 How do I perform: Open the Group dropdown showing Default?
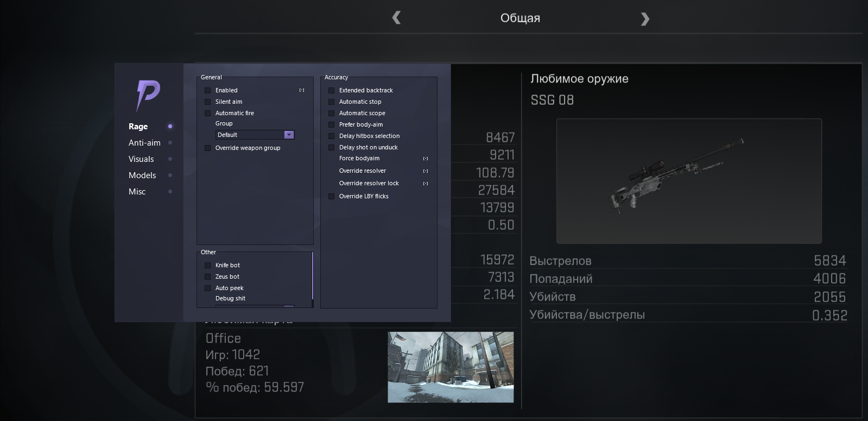[249, 135]
